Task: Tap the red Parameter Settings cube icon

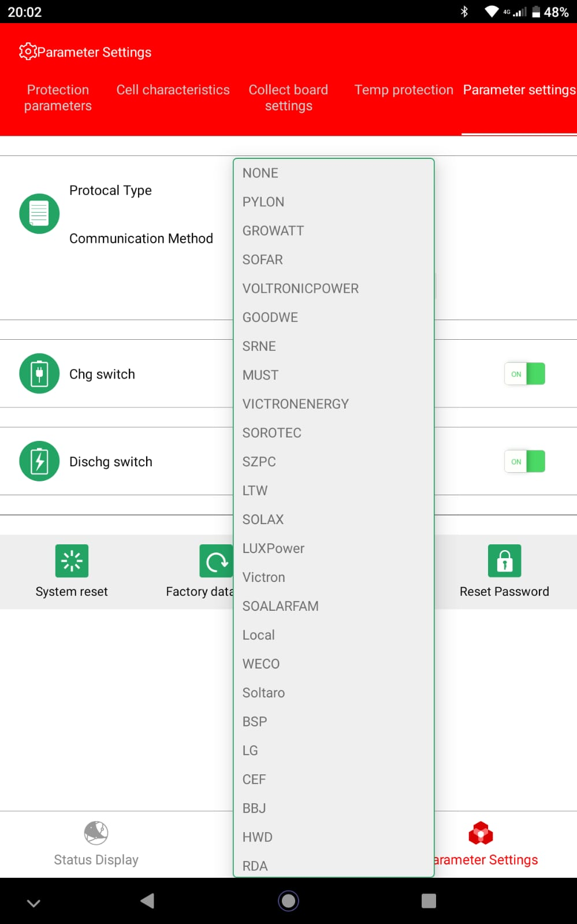Action: click(x=481, y=833)
